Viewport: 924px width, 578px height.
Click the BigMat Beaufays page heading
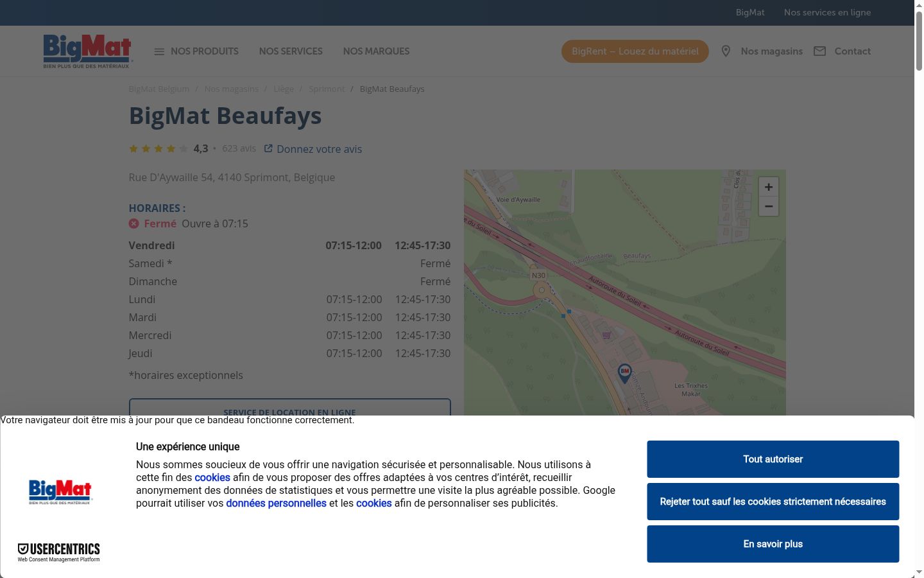[x=225, y=116]
